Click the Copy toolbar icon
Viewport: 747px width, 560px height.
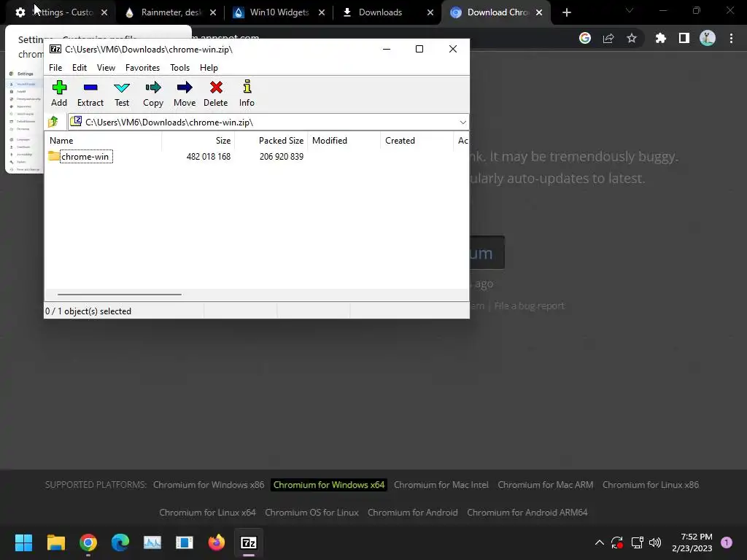click(153, 94)
